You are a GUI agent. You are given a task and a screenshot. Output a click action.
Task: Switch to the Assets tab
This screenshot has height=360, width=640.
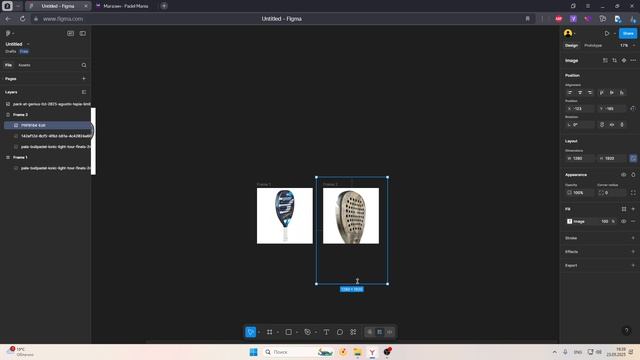tap(24, 65)
